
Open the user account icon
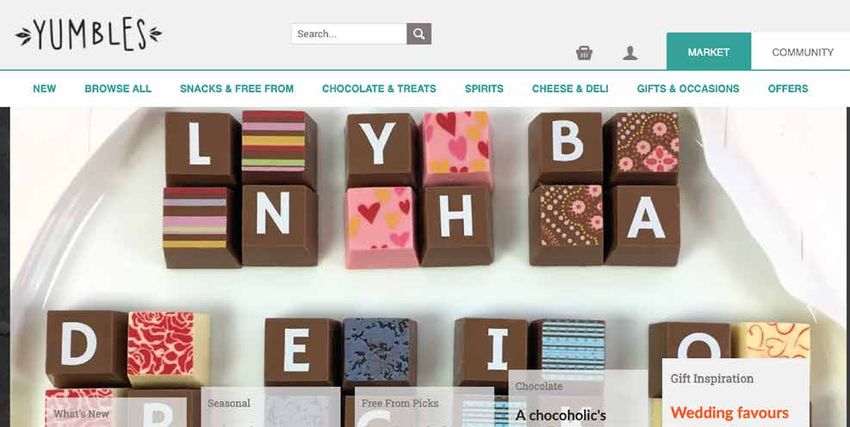(630, 53)
